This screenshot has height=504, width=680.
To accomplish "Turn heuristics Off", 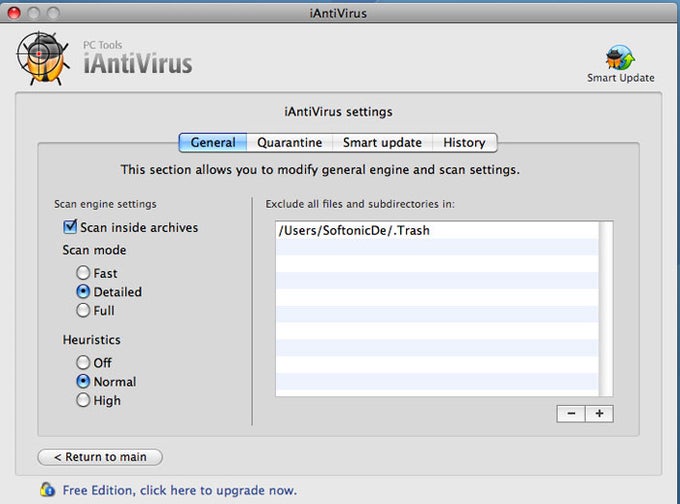I will click(83, 362).
